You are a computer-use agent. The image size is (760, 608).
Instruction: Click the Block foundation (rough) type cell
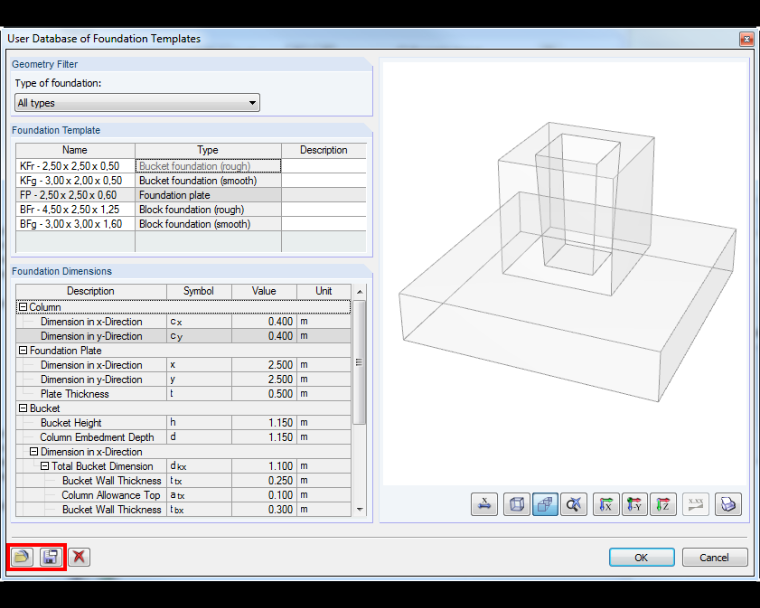pos(208,209)
